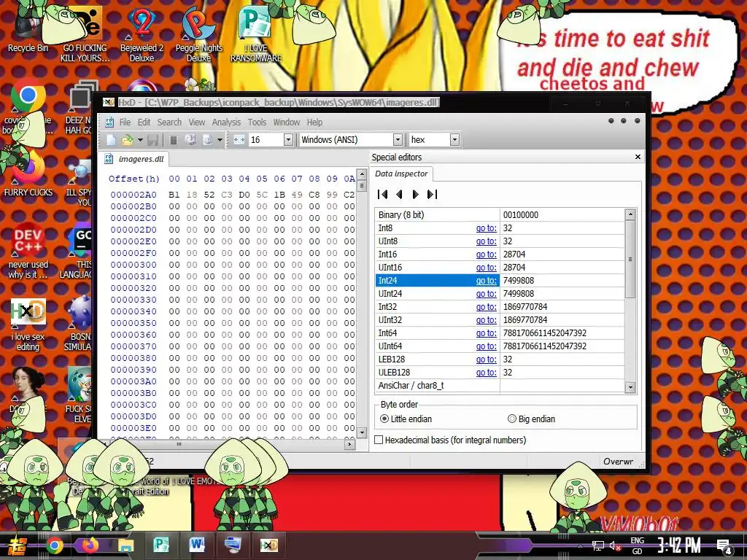The height and width of the screenshot is (560, 747).
Task: Click go to link for UInt64 row
Action: [x=486, y=346]
